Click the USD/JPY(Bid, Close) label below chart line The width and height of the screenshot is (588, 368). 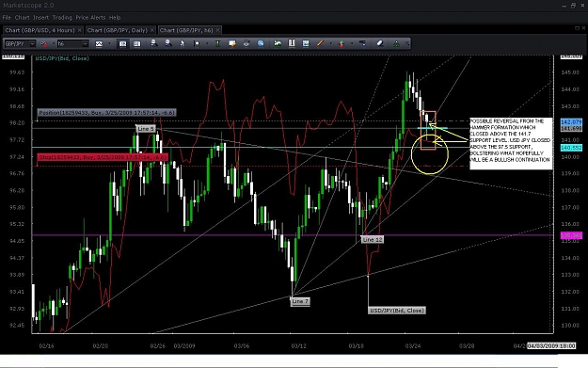[397, 311]
